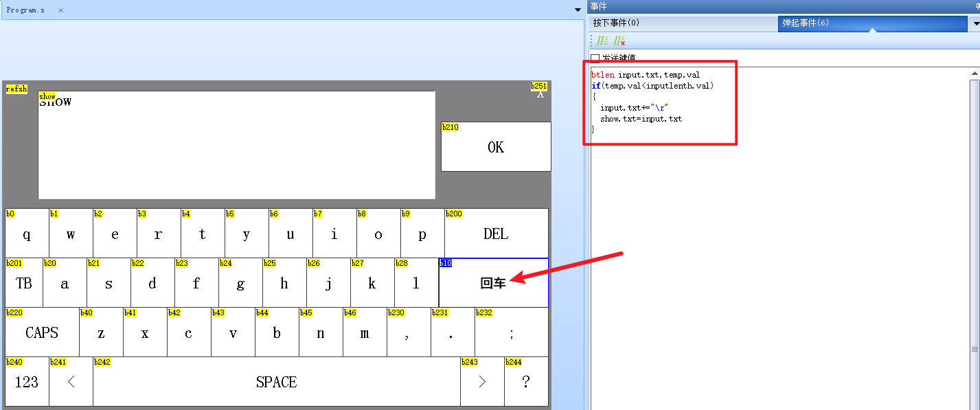
Task: Click the right arrow key b243
Action: point(482,382)
